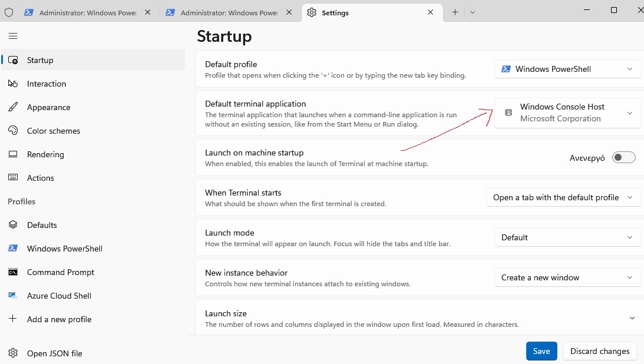Screen dimensions: 644x364
Task: Select the Settings tab
Action: click(x=372, y=12)
